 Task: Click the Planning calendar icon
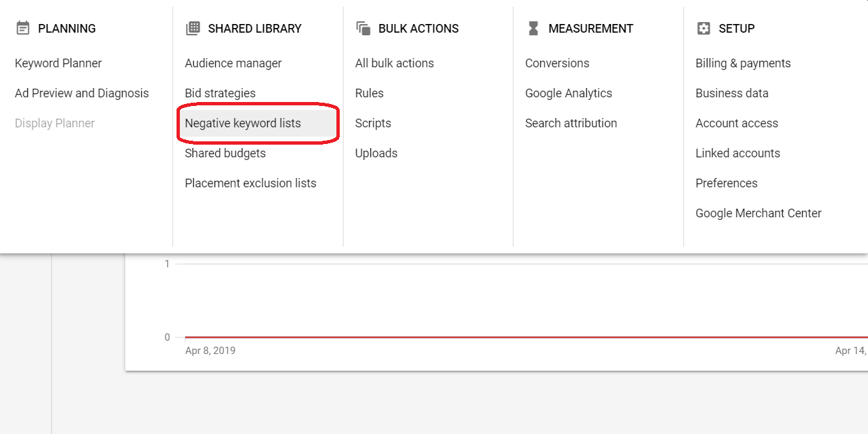[x=23, y=28]
